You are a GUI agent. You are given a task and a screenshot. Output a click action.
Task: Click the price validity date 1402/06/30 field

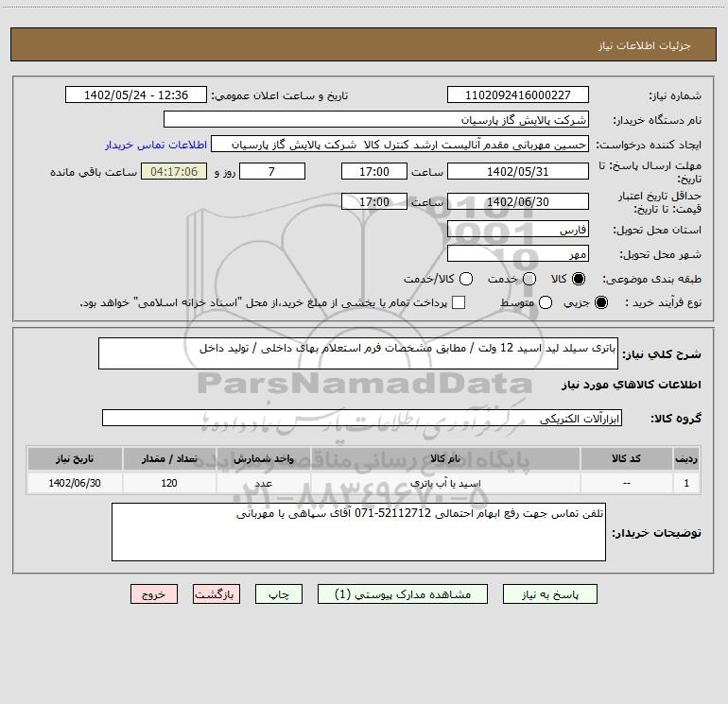click(518, 201)
